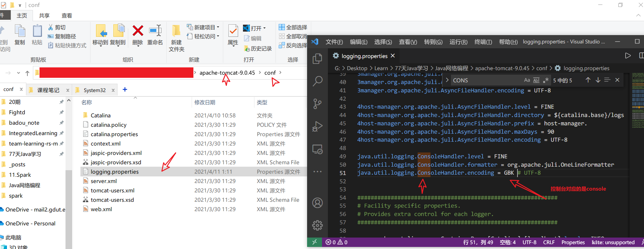The image size is (644, 249).
Task: Click the Properties icon in ribbon
Action: click(233, 35)
